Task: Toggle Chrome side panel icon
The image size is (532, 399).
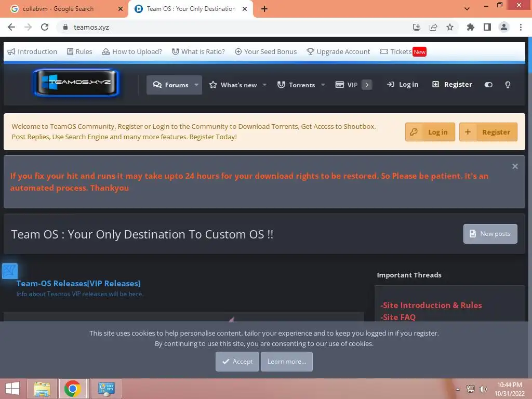Action: point(487,27)
